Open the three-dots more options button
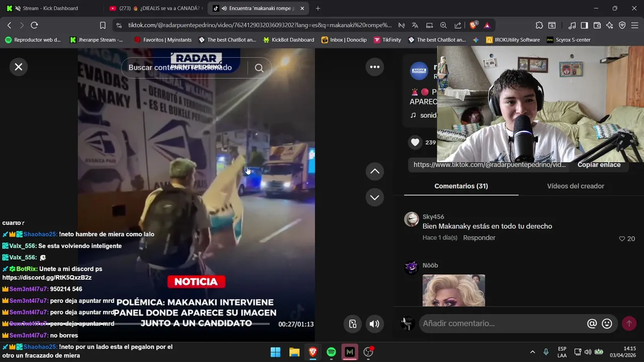Viewport: 644px width, 362px height. [375, 67]
